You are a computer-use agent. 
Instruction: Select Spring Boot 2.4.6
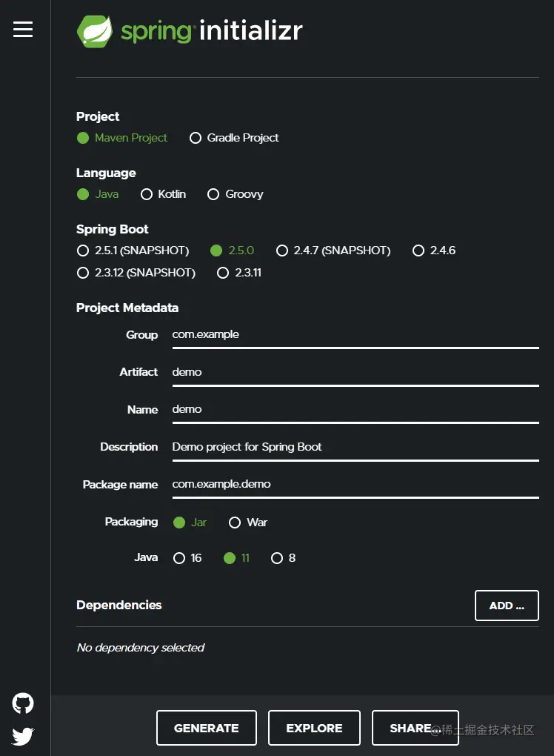click(434, 251)
